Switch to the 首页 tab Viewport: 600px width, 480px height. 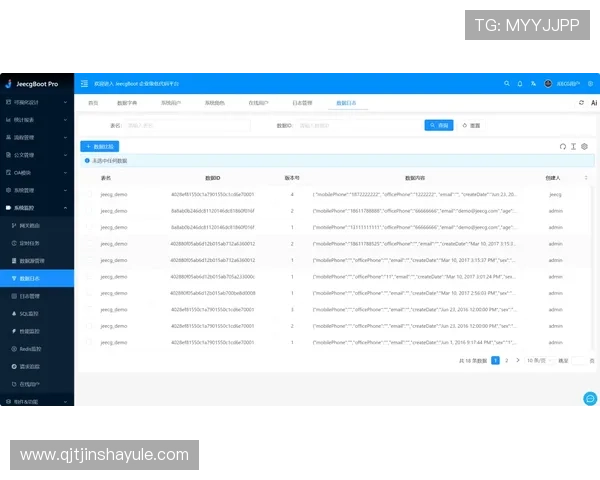tap(93, 103)
